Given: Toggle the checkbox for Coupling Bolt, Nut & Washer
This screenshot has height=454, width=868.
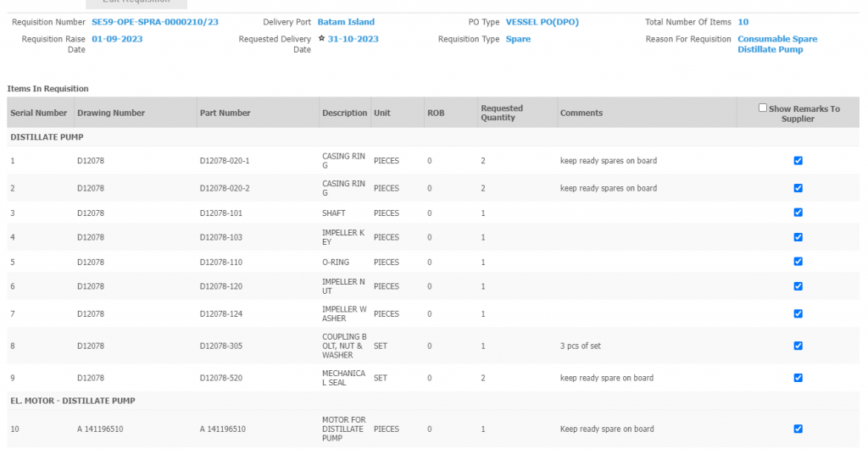Looking at the screenshot, I should tap(798, 346).
